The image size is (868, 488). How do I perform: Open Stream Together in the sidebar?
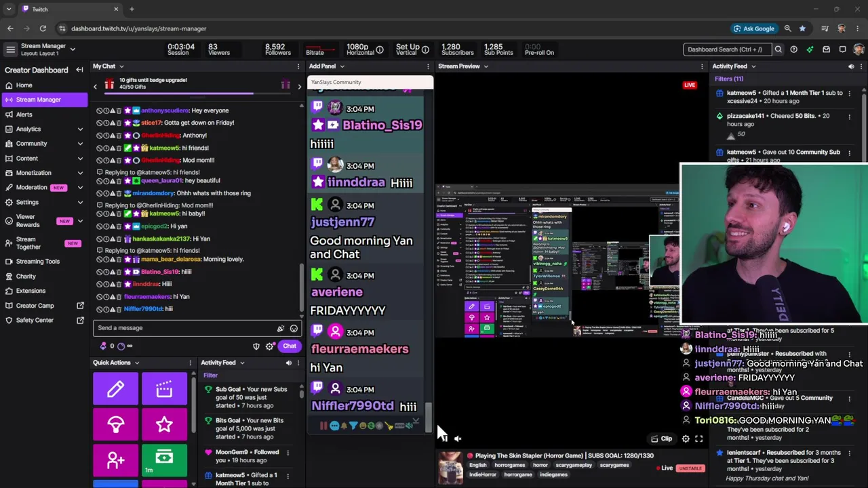44,243
